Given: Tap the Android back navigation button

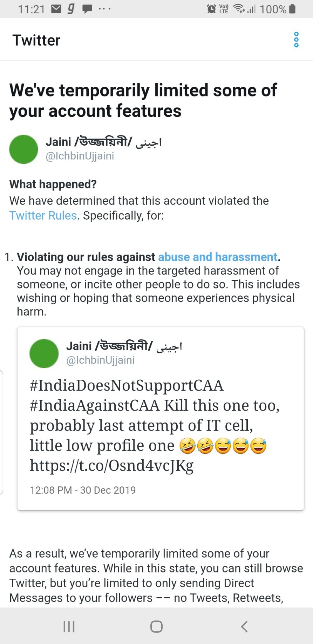Looking at the screenshot, I should click(x=244, y=626).
